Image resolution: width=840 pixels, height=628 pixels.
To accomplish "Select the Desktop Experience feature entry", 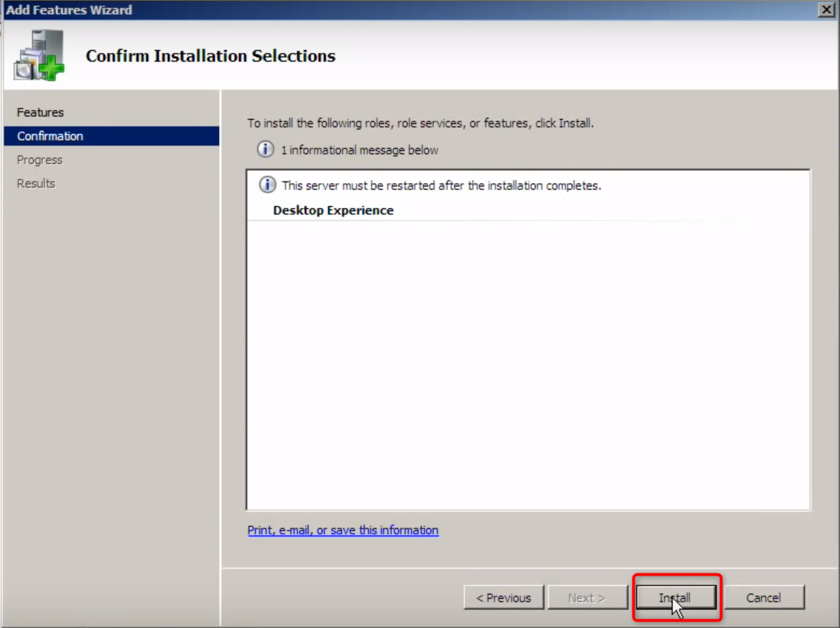I will coord(333,210).
